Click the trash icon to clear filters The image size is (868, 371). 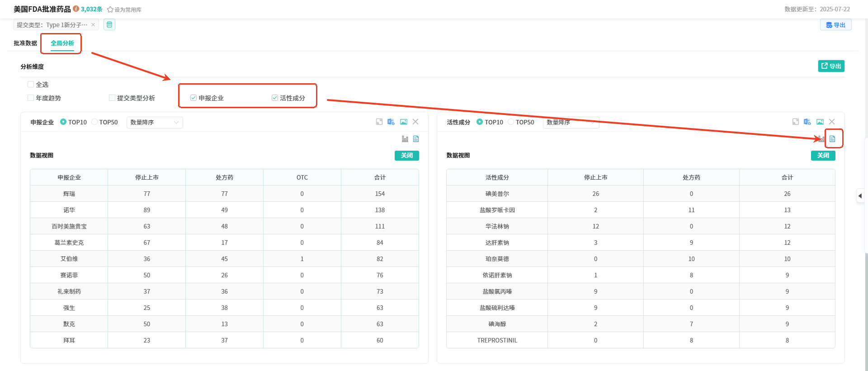pyautogui.click(x=109, y=24)
